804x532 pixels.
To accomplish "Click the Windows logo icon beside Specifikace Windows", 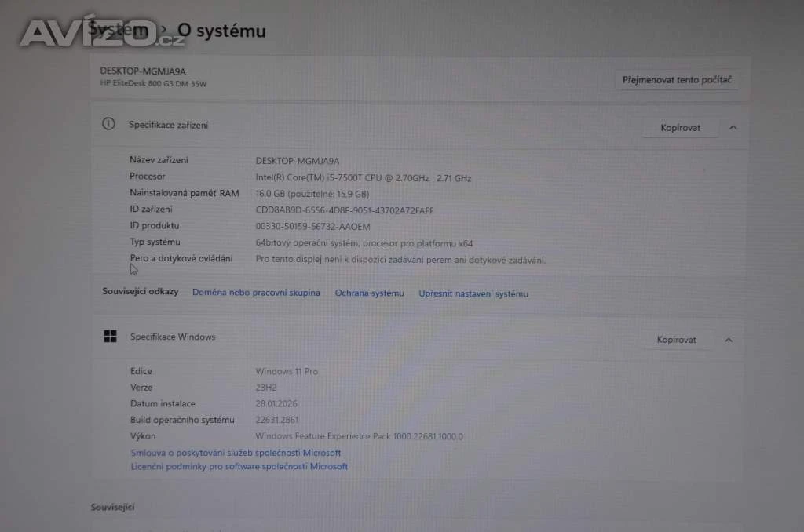I will point(110,337).
